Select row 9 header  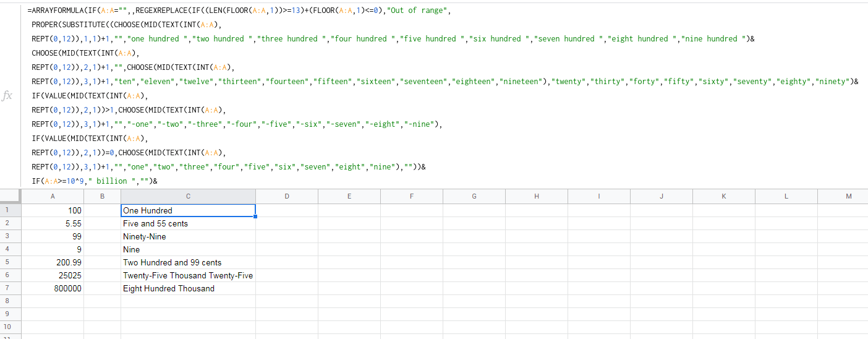(x=11, y=314)
